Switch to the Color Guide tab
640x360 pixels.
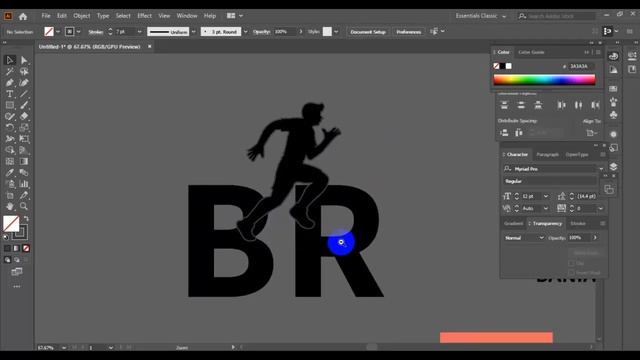point(531,52)
